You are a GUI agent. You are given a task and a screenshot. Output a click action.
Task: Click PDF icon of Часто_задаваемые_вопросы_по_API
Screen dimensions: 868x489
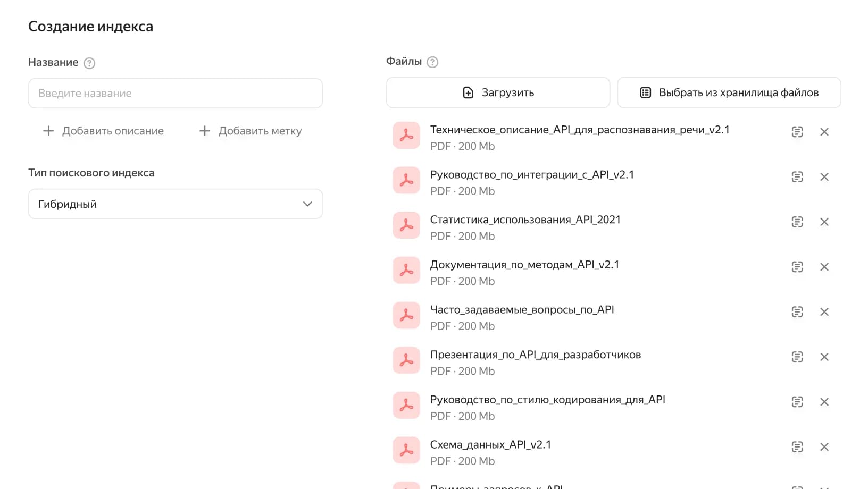coord(406,315)
